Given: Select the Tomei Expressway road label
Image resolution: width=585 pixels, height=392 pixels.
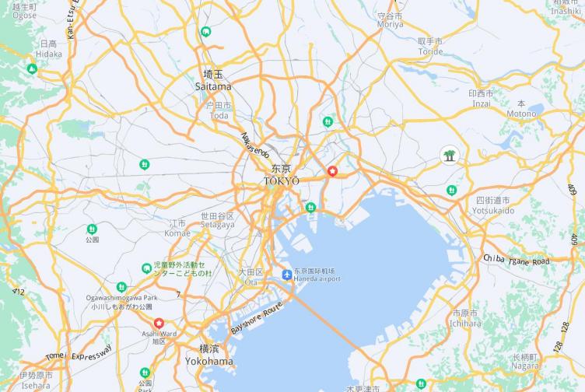Looking at the screenshot, I should pyautogui.click(x=79, y=353).
